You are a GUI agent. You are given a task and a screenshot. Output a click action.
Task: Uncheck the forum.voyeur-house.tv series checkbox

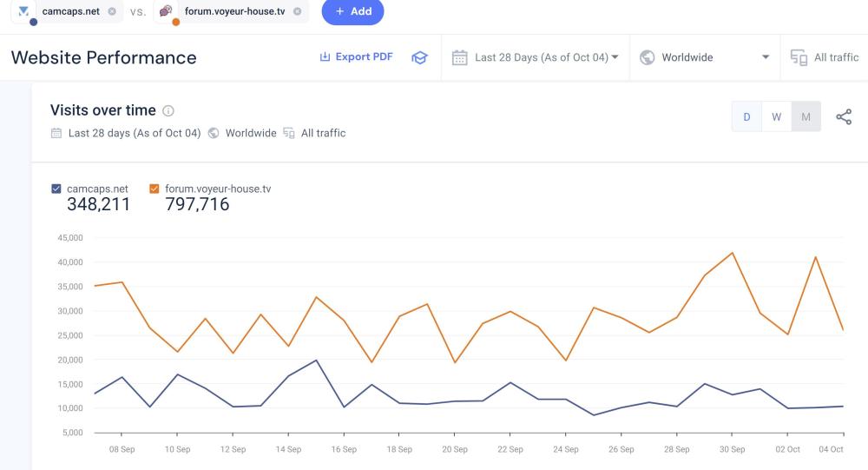[x=155, y=188]
